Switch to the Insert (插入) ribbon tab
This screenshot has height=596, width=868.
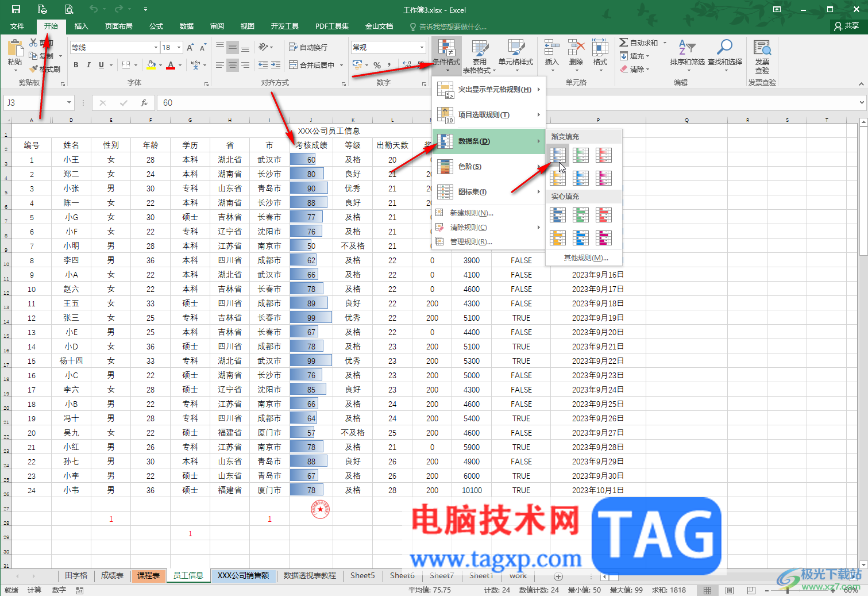pos(82,26)
